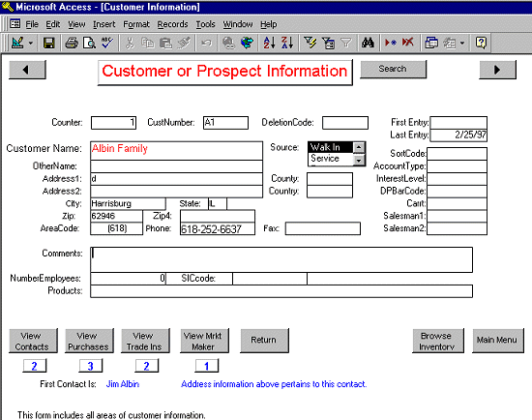
Task: Click the Search button
Action: pos(393,69)
